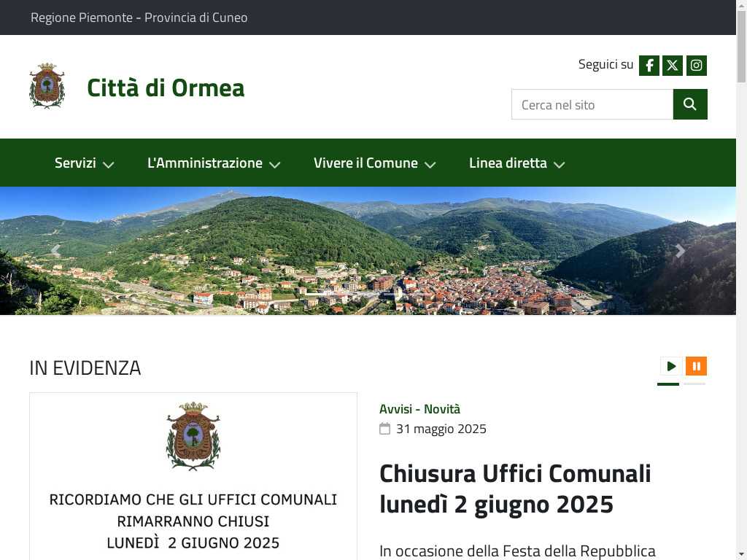The width and height of the screenshot is (747, 560).
Task: Open the Avvisi - Novità category link
Action: [x=419, y=409]
